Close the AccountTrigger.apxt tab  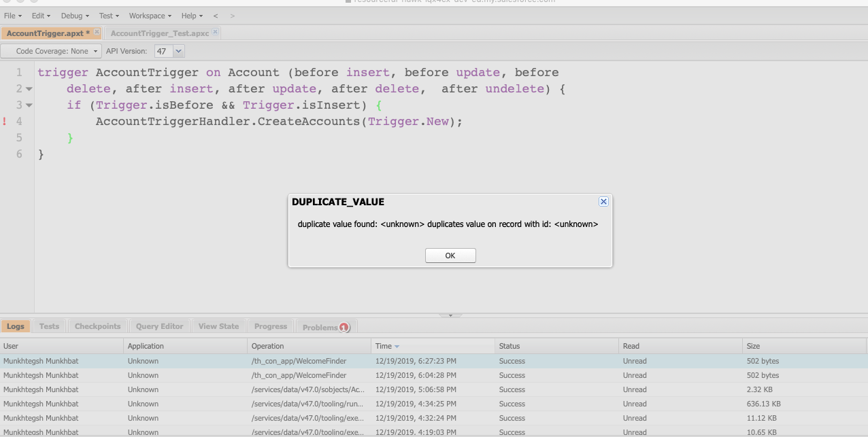coord(97,33)
